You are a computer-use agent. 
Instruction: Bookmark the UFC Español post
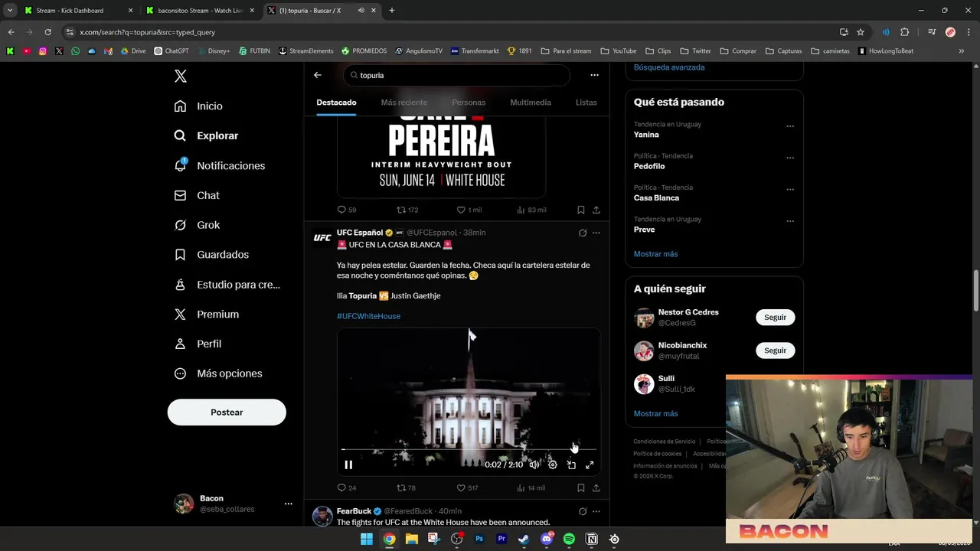[x=581, y=487]
